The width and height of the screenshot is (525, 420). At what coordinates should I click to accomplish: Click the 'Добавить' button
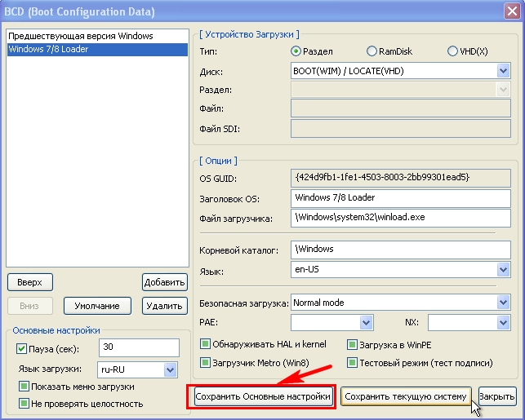click(164, 282)
